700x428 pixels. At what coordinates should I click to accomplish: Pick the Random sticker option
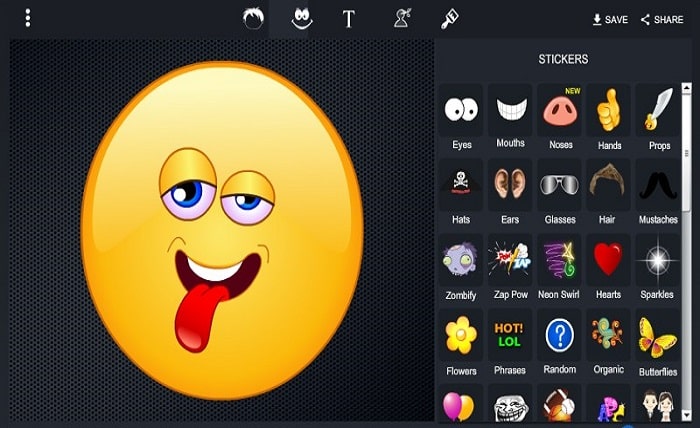click(x=560, y=343)
